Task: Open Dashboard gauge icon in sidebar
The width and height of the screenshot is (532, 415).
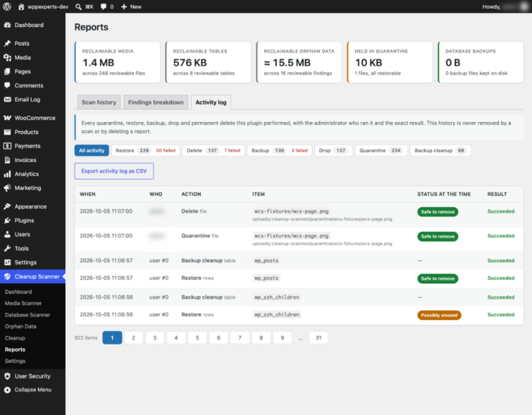Action: [7, 25]
